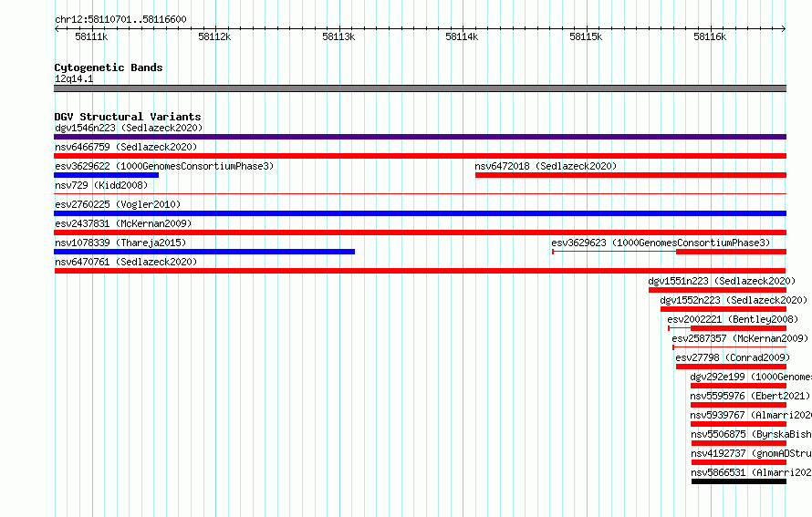
Task: Open the nsv4192737 variant label
Action: 752,453
